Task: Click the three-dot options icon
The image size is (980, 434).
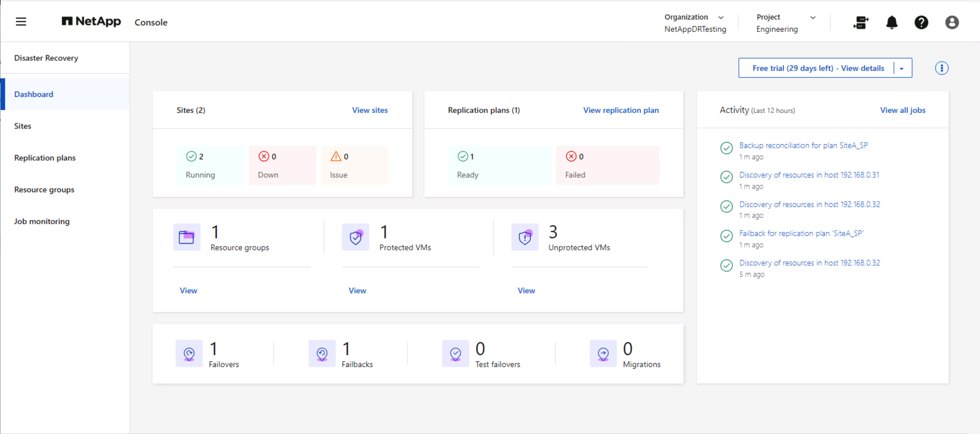Action: coord(942,68)
